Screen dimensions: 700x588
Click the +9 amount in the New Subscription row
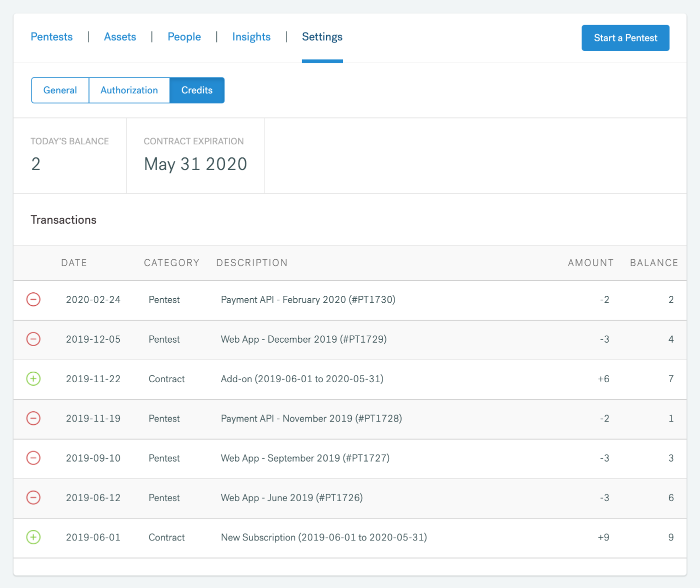(x=603, y=538)
